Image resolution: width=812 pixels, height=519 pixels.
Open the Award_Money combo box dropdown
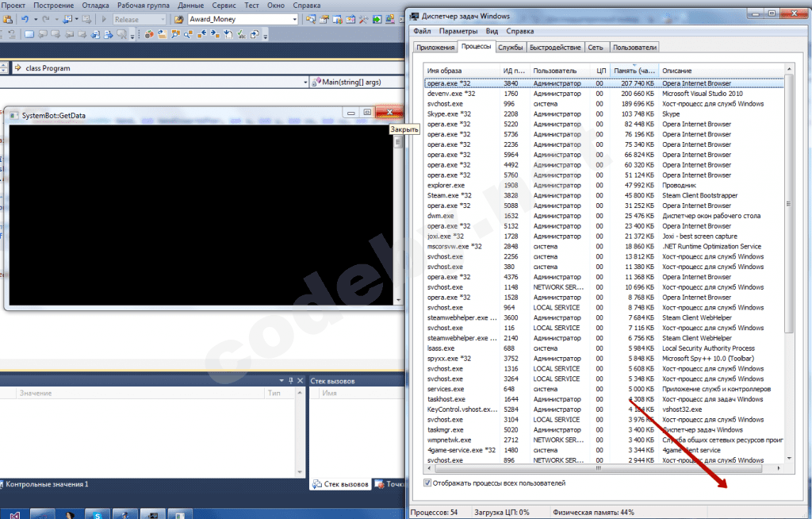(295, 19)
